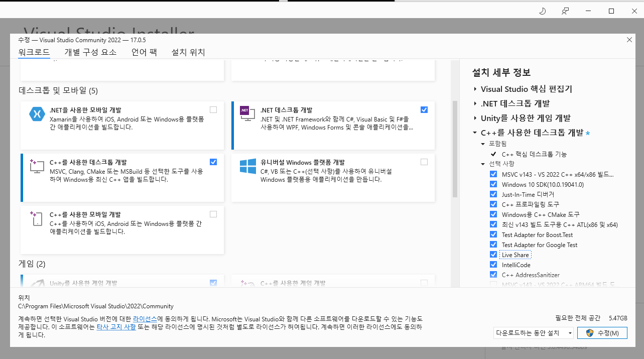Collapse the 선택 사항 subsection
The width and height of the screenshot is (644, 359).
(483, 164)
